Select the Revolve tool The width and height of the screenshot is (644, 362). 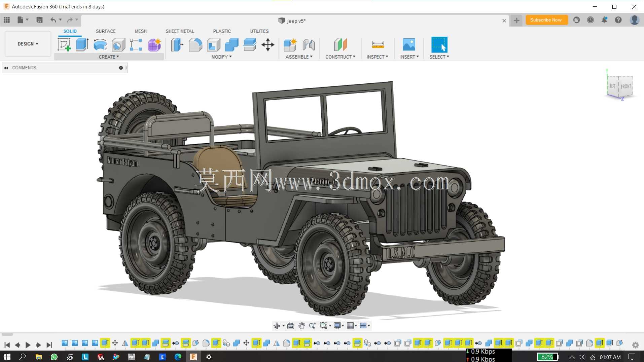(x=100, y=44)
